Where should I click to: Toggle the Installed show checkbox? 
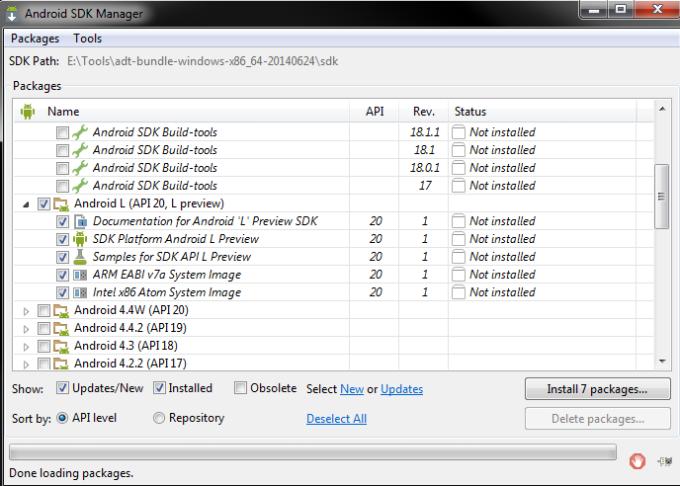click(159, 388)
